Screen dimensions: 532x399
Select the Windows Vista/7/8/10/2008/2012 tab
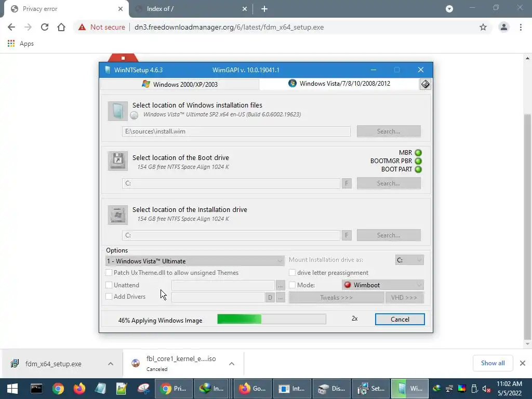click(x=339, y=84)
